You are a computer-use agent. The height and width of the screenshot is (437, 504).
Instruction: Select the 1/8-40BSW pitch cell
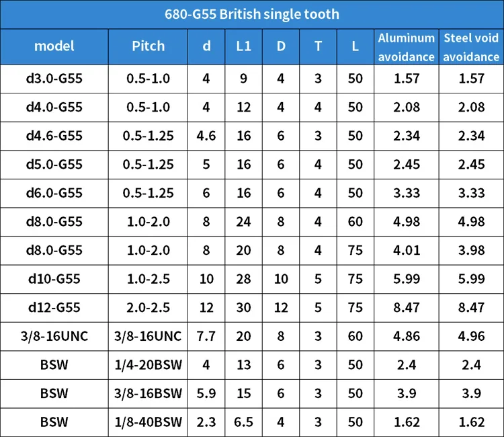[148, 422]
